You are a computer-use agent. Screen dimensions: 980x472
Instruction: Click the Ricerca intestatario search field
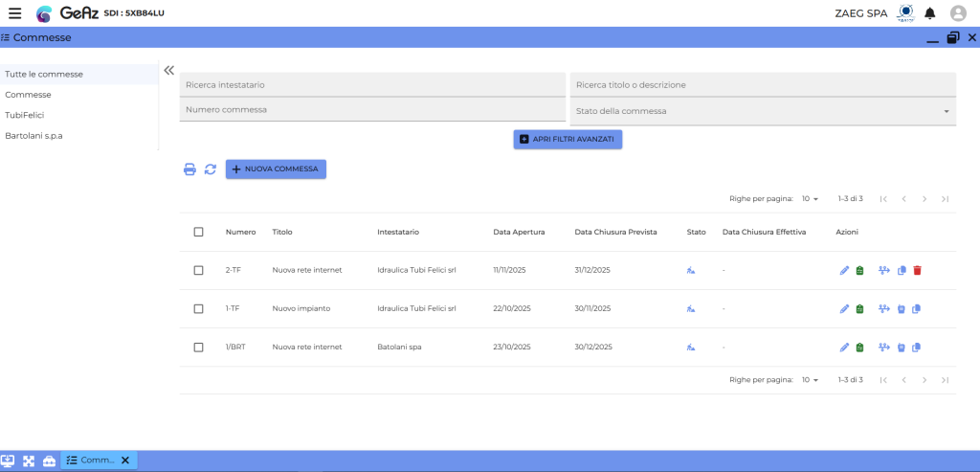point(372,84)
